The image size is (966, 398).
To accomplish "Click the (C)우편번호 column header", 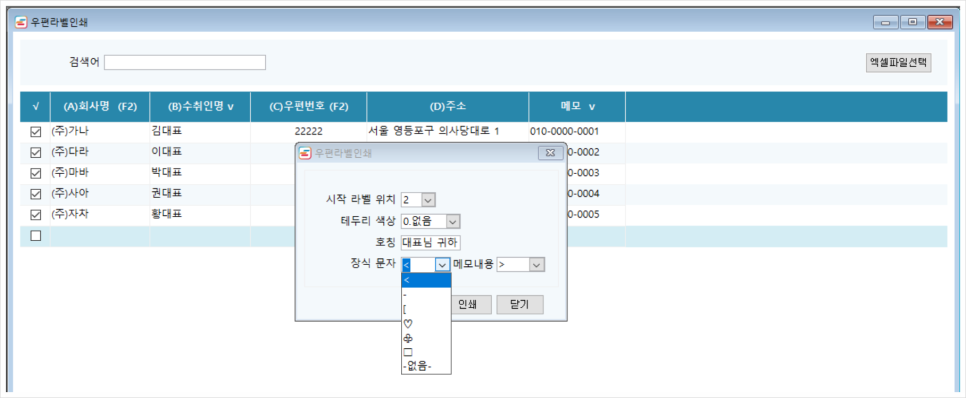I will click(x=309, y=107).
